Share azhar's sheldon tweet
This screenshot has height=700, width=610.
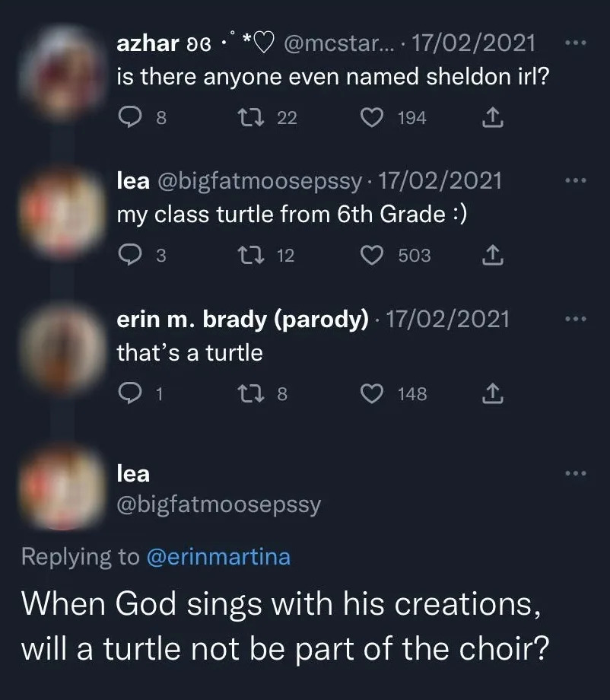[492, 118]
